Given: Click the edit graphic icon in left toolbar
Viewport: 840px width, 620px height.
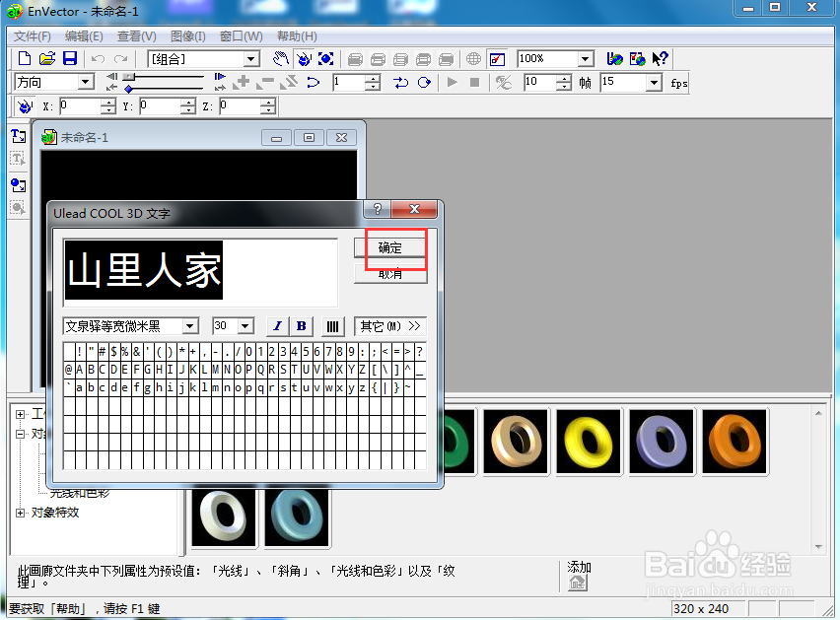Looking at the screenshot, I should tap(18, 208).
